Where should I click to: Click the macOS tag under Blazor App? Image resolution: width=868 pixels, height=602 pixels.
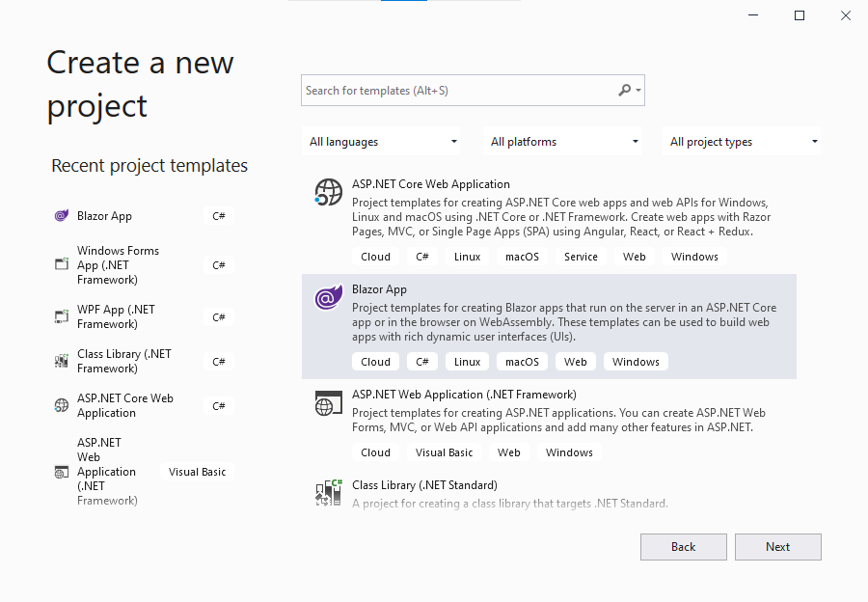click(522, 362)
